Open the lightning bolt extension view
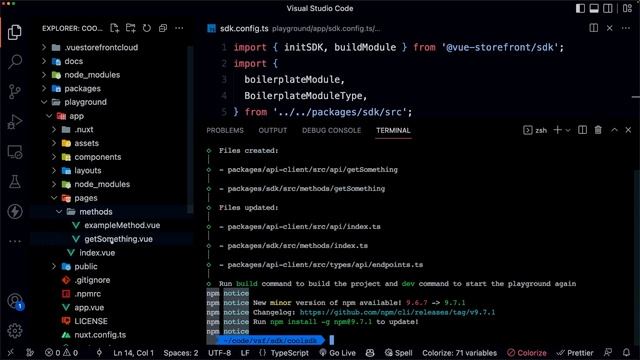 click(15, 211)
